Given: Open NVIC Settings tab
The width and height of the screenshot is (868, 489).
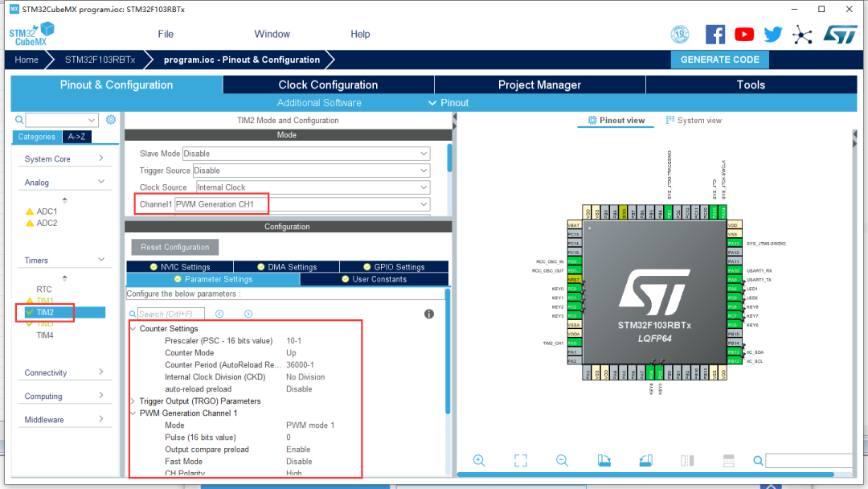Looking at the screenshot, I should pos(180,267).
